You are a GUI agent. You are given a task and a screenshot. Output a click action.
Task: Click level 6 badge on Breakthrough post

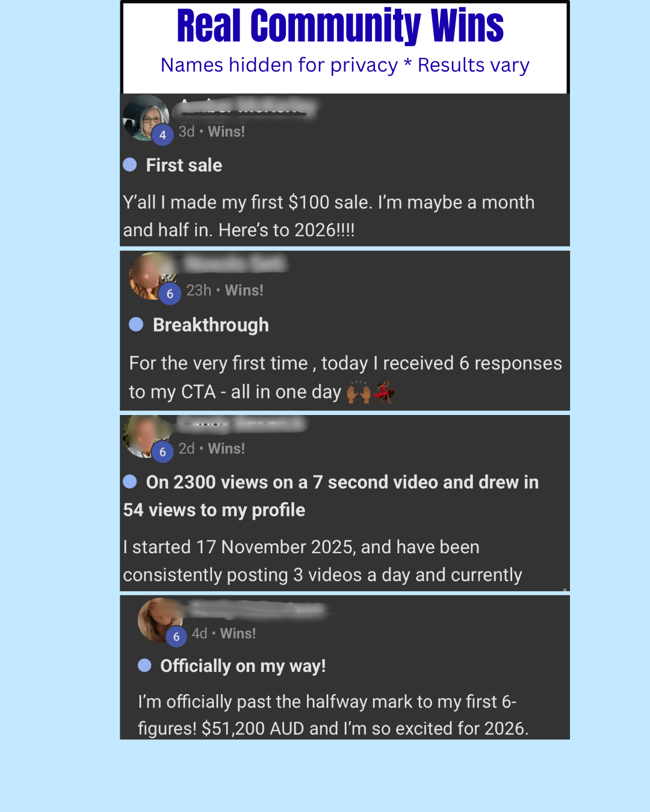(170, 294)
